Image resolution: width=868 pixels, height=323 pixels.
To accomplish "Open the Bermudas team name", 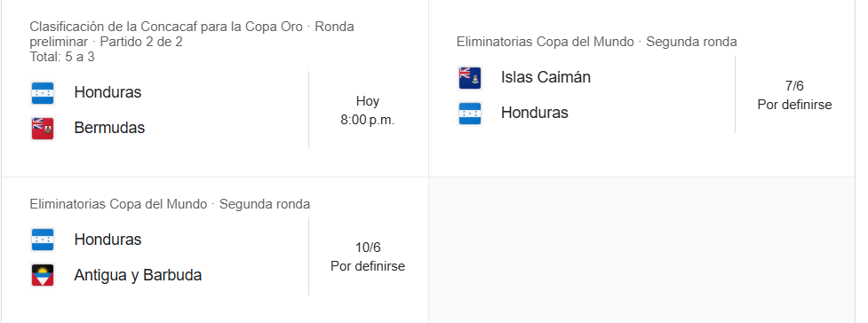I will [x=109, y=128].
